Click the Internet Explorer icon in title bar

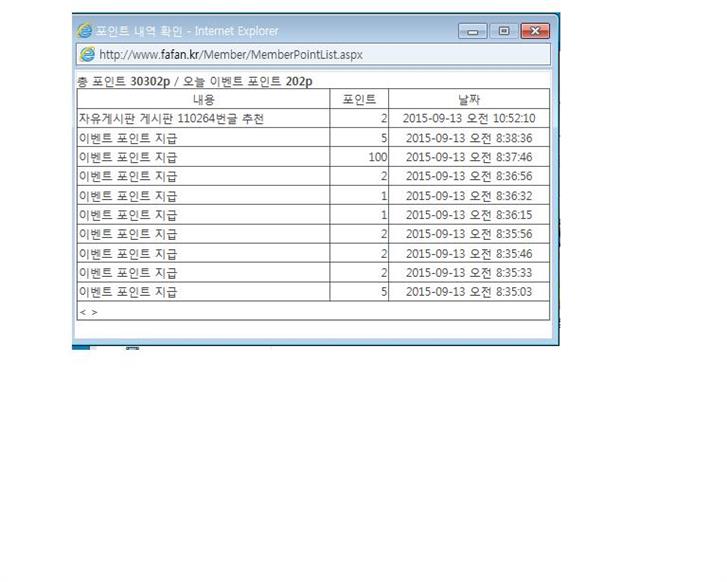85,31
